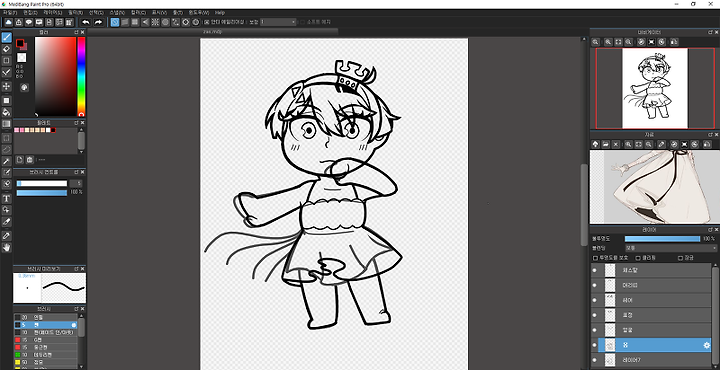The height and width of the screenshot is (370, 720).
Task: Enable vanishing point snap guide
Action: click(x=145, y=22)
